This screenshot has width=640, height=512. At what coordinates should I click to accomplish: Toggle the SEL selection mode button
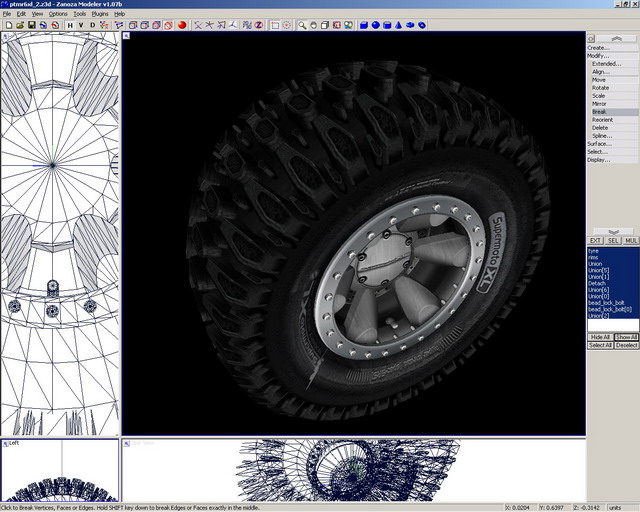[x=612, y=241]
